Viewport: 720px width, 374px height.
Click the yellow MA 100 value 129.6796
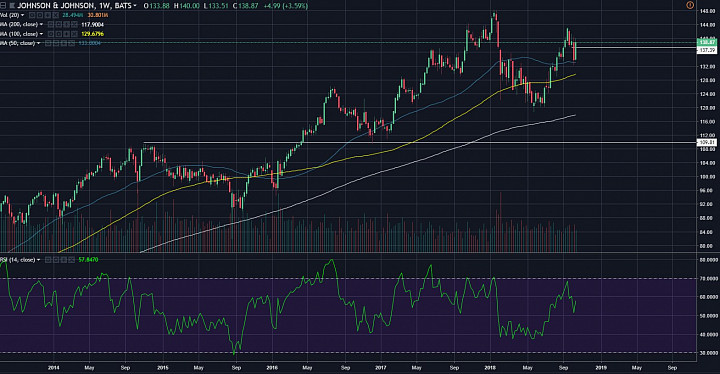click(x=92, y=34)
